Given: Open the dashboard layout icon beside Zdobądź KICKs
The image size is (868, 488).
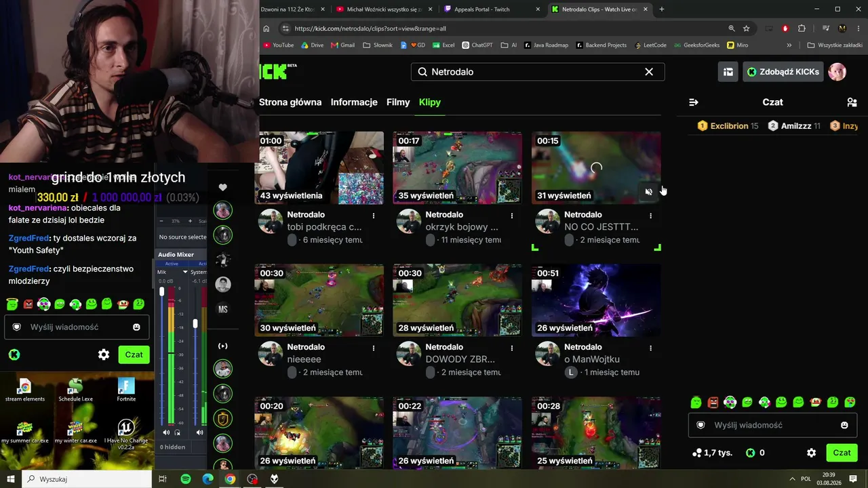Looking at the screenshot, I should click(728, 72).
